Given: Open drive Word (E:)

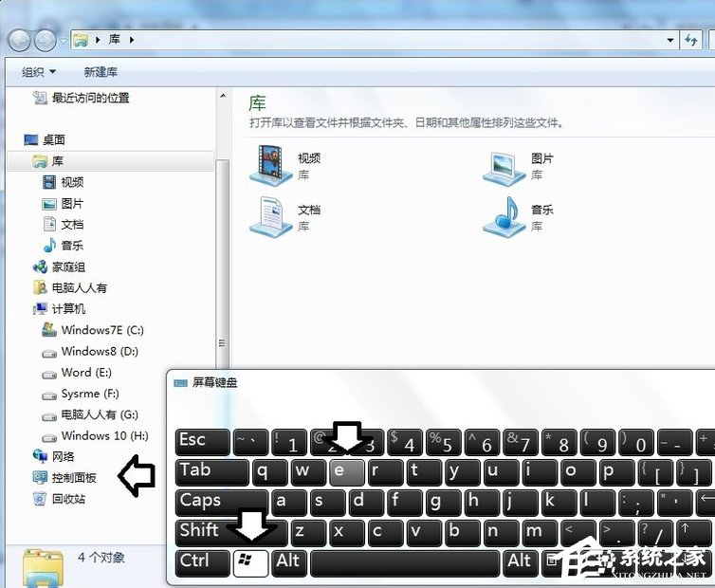Looking at the screenshot, I should (x=77, y=373).
